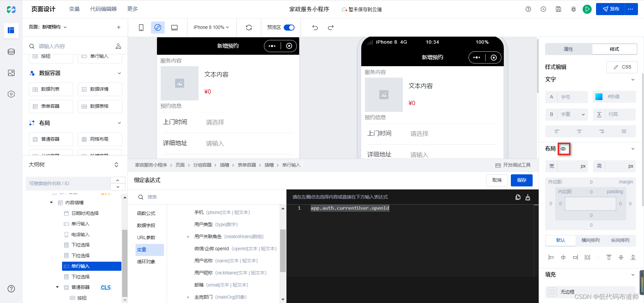Toggle layout visibility eye icon
Viewport: 644px width, 303px height.
563,149
